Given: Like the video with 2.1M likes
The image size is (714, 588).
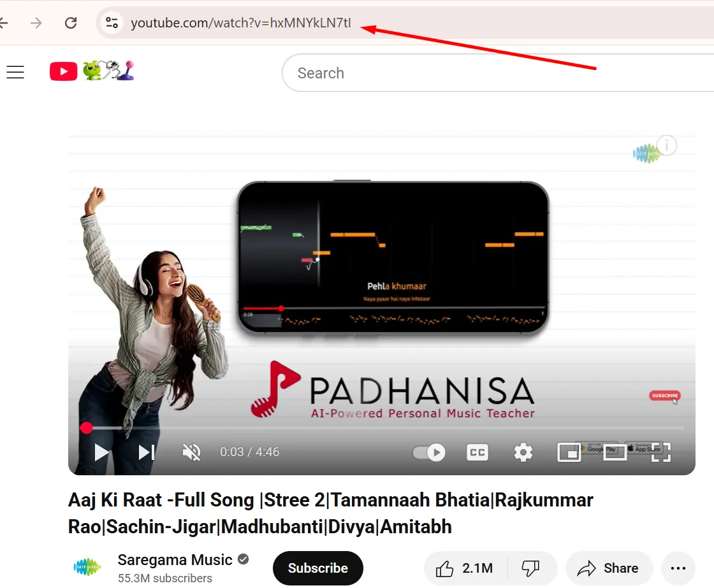Looking at the screenshot, I should click(465, 568).
